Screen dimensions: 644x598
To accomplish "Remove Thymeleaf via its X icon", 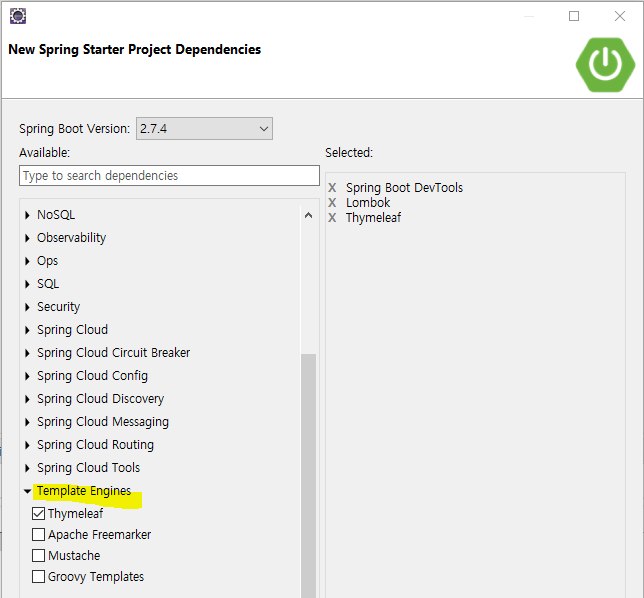I will tap(332, 218).
